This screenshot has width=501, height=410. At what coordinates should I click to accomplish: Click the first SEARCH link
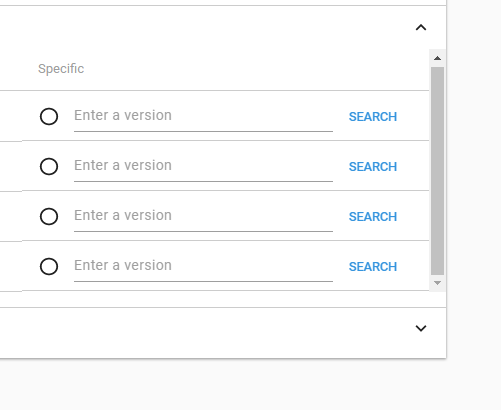373,117
